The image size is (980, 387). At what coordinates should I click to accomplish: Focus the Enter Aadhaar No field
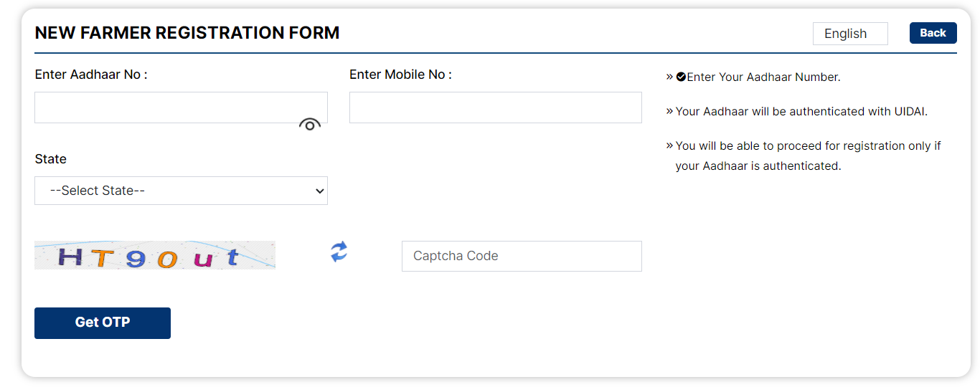[181, 107]
